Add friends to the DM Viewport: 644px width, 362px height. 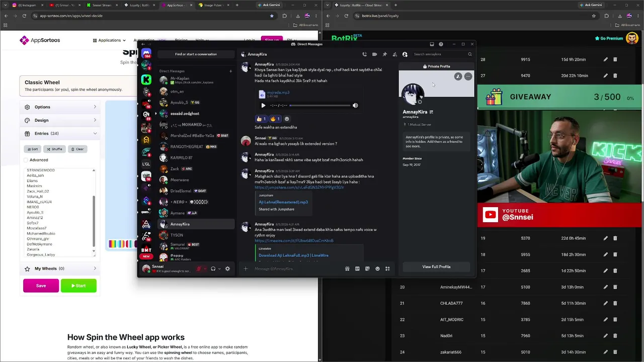(x=394, y=54)
